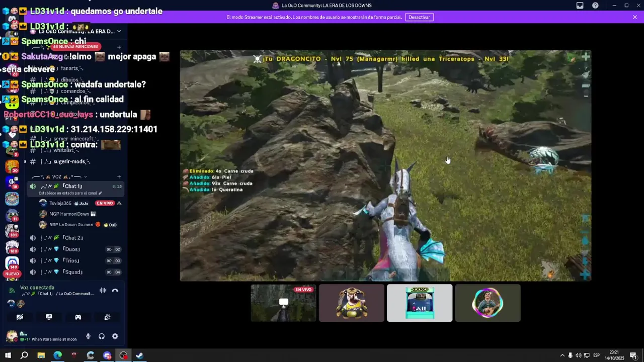Toggle the camera in voice panel
This screenshot has height=362, width=644.
(20, 317)
